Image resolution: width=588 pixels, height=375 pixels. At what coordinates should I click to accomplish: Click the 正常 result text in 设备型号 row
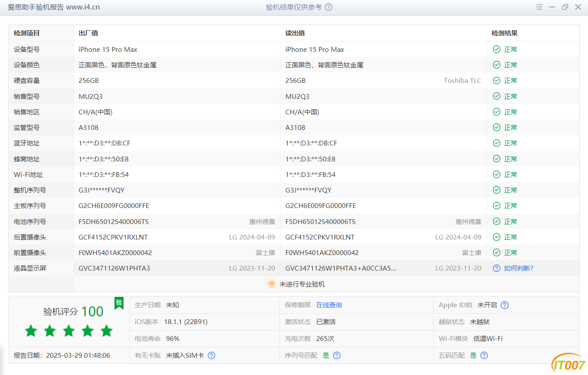(x=511, y=50)
